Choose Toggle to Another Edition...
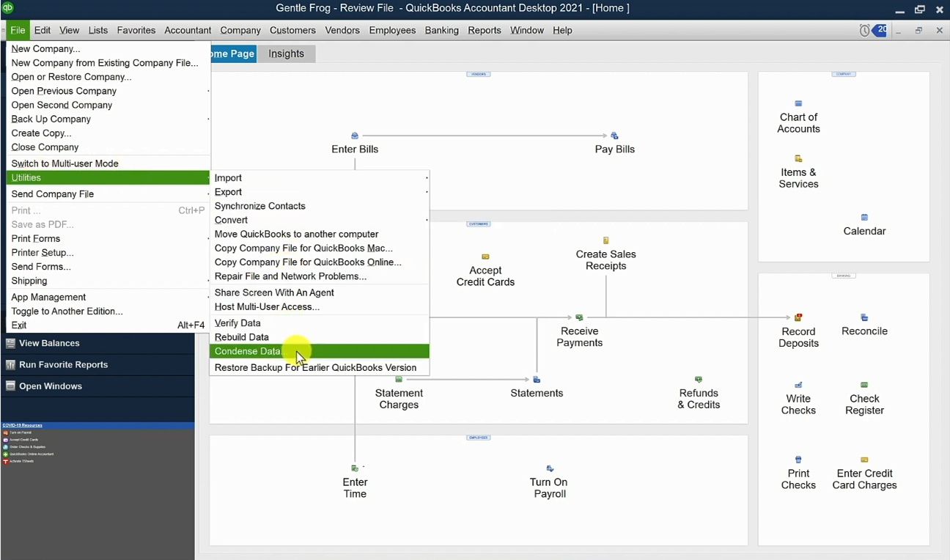 pyautogui.click(x=108, y=312)
